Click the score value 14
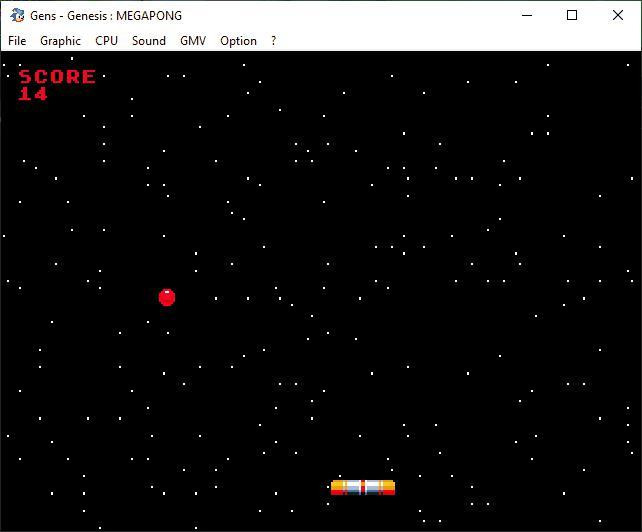This screenshot has width=642, height=532. pos(33,94)
